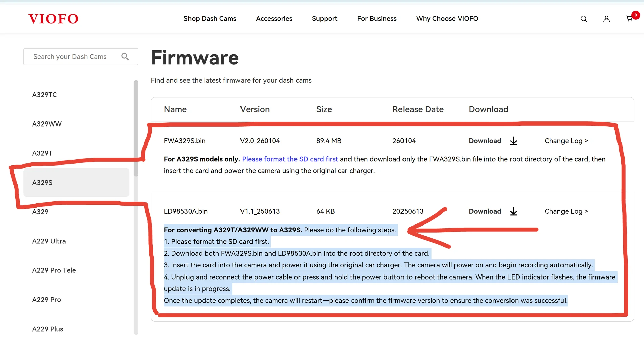This screenshot has height=350, width=644.
Task: Click the 20250613 release date
Action: click(x=408, y=211)
